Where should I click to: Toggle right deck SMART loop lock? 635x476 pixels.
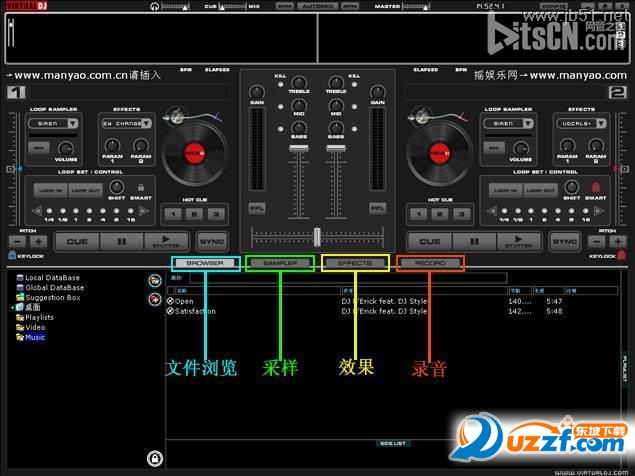click(x=595, y=188)
